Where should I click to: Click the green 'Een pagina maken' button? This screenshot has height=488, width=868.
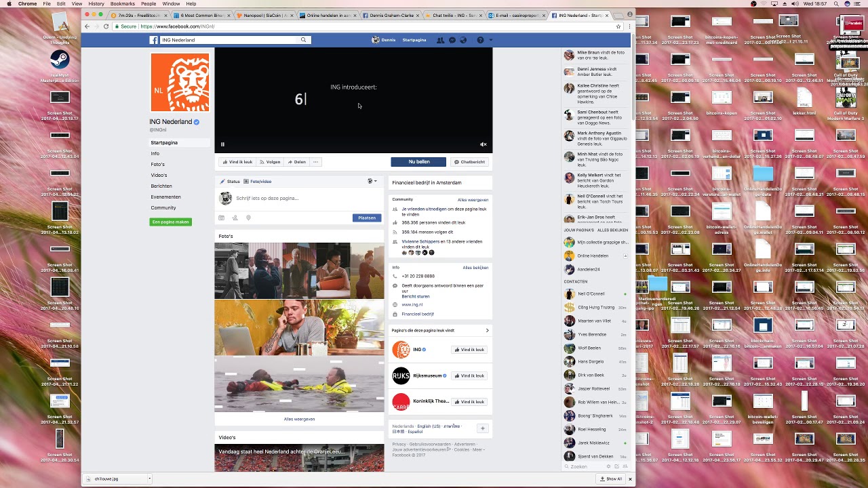[x=171, y=222]
